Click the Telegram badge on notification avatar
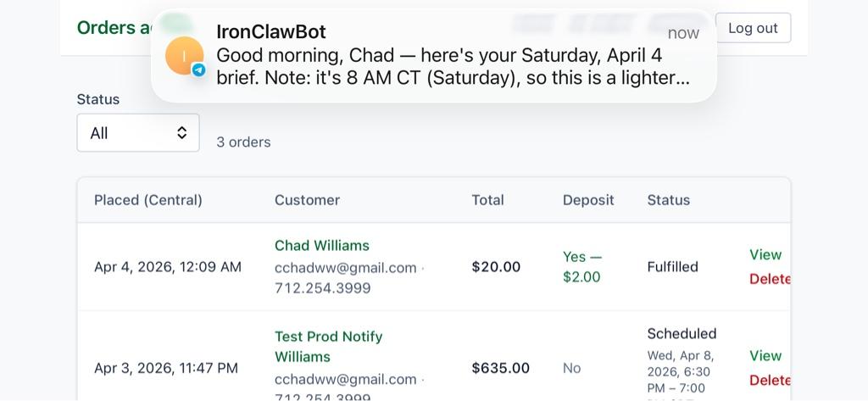Screen dimensions: 868x401 [198, 70]
